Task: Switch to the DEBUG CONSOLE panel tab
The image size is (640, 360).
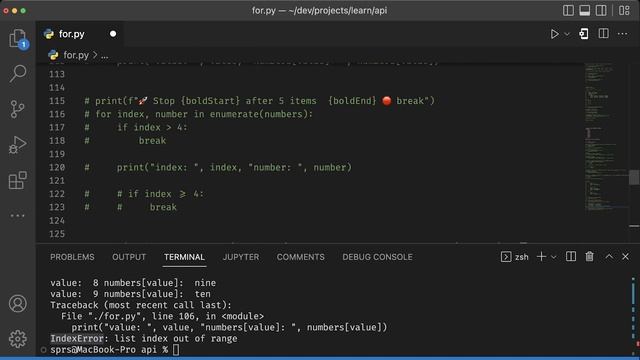Action: [x=378, y=257]
